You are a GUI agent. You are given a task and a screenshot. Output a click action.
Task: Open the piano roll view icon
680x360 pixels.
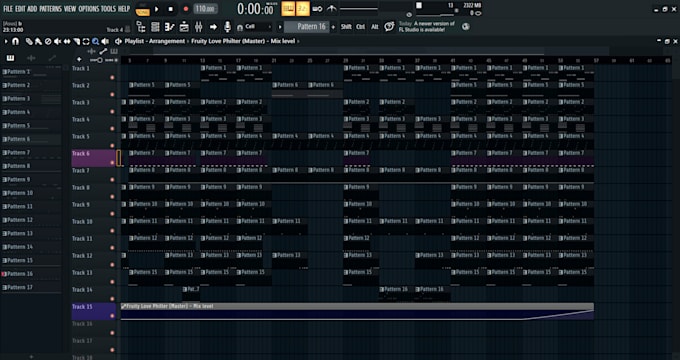pyautogui.click(x=170, y=27)
